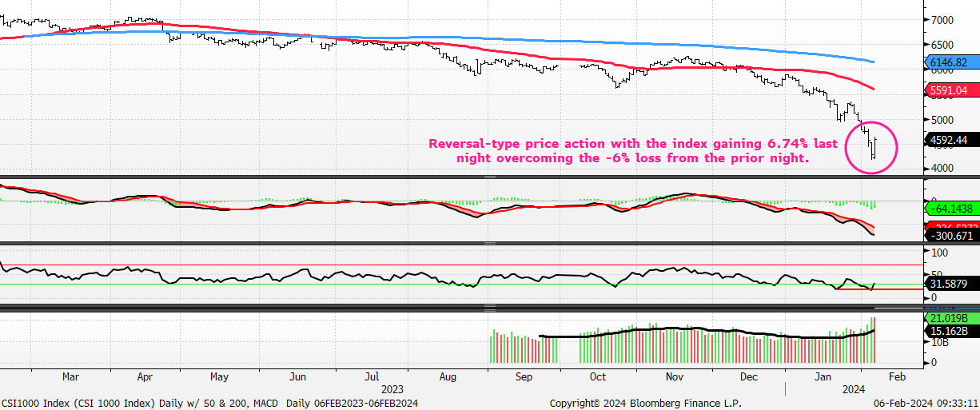The width and height of the screenshot is (980, 410).
Task: Click the black 4592.44 last price label
Action: [x=950, y=140]
